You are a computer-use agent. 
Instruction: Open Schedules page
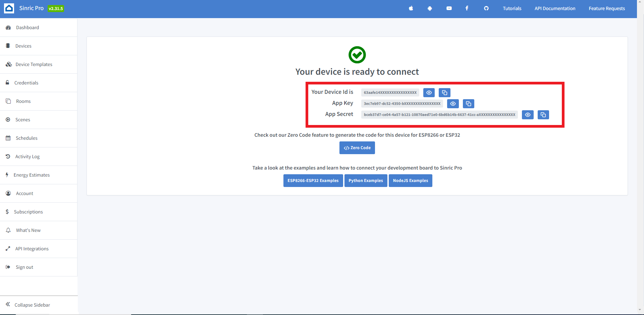click(39, 138)
